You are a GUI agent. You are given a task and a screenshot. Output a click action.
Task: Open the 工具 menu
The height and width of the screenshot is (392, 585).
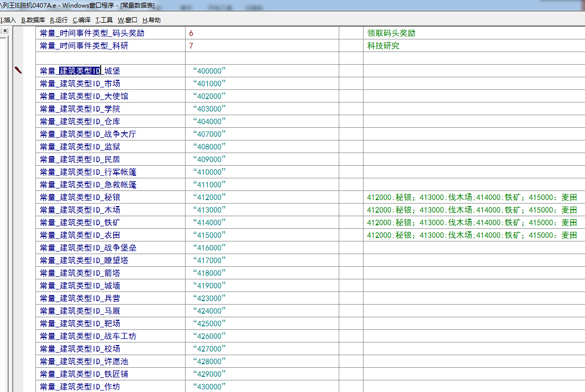pos(104,20)
